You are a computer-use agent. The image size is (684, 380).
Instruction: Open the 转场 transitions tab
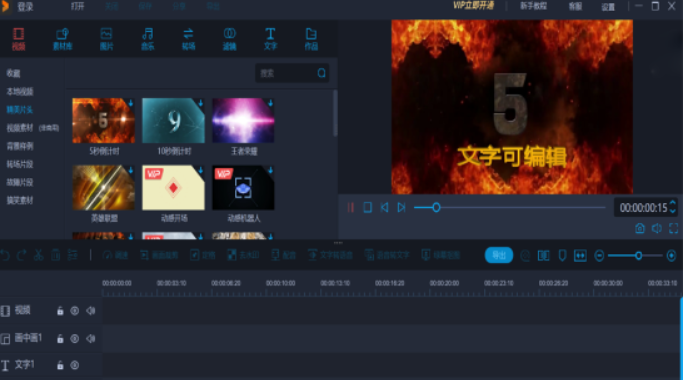click(x=188, y=39)
